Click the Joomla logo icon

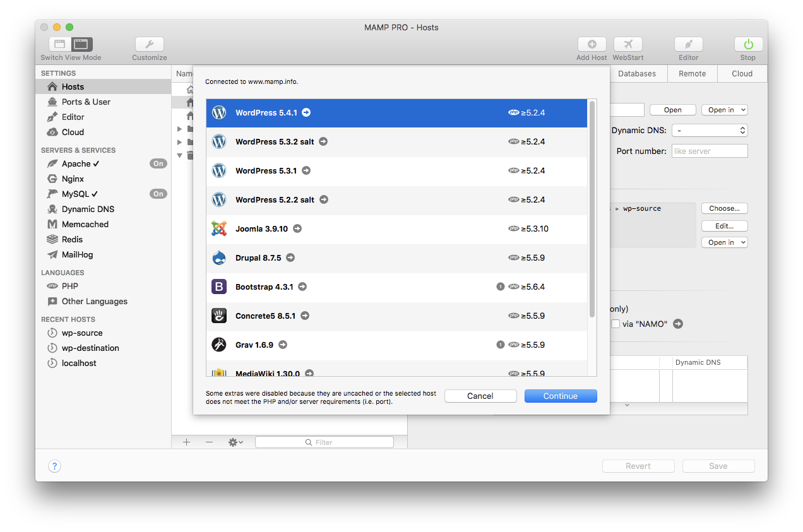[x=219, y=229]
